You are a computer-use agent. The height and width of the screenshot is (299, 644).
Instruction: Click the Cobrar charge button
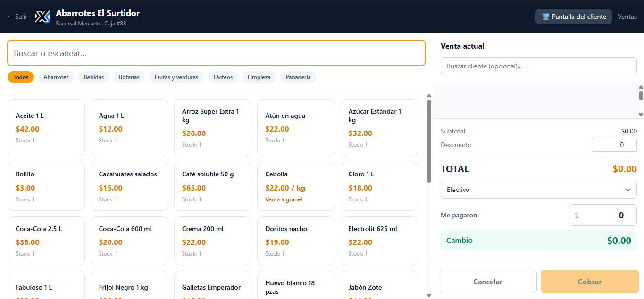589,282
